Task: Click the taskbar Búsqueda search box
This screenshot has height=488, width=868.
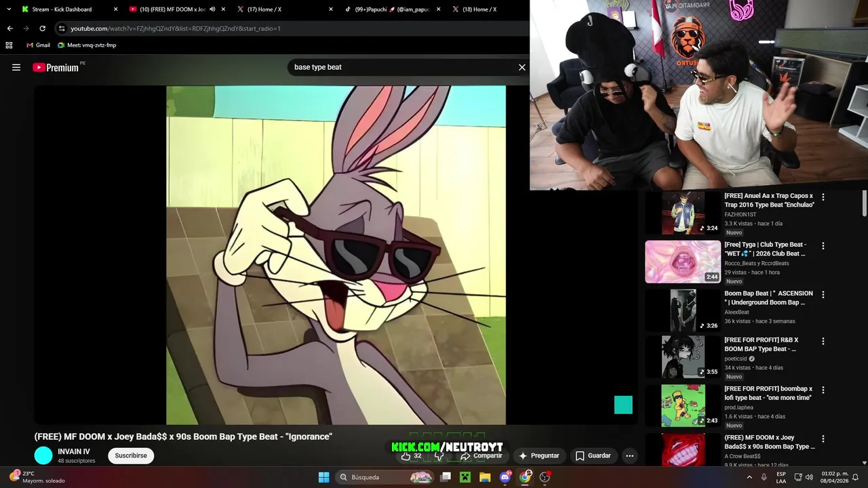Action: click(x=385, y=477)
